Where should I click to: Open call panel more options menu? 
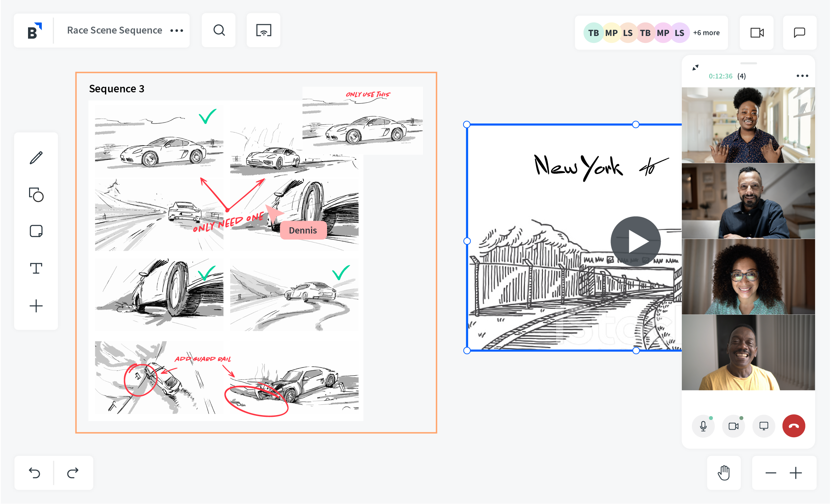point(802,76)
